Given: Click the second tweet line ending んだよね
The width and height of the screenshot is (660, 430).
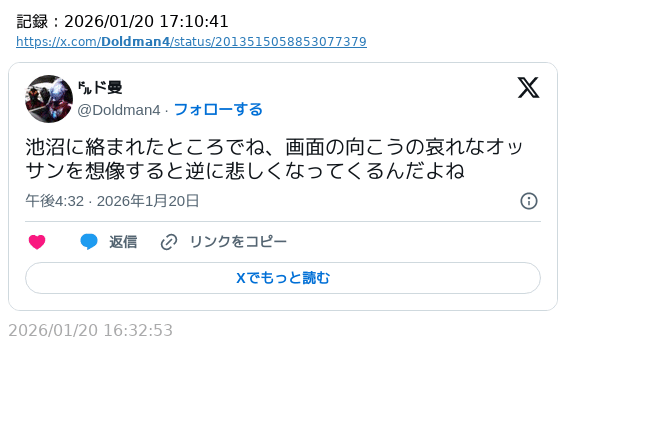Looking at the screenshot, I should tap(245, 171).
